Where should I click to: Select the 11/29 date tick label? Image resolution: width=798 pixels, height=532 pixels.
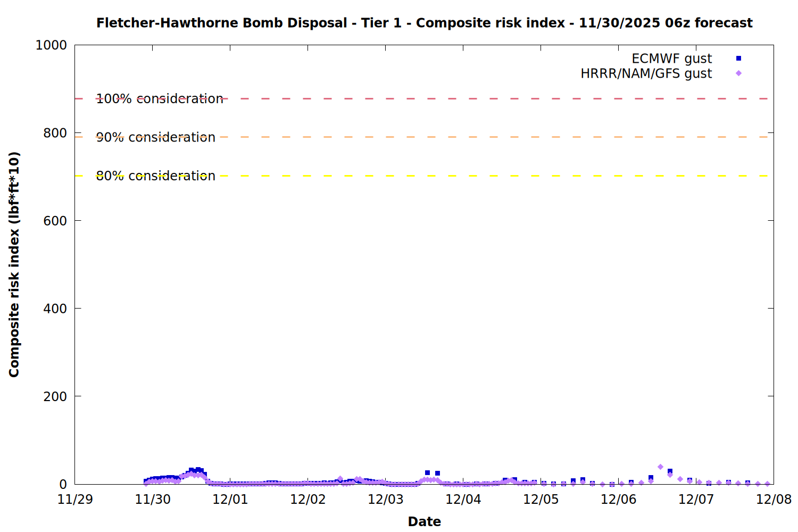coord(75,500)
